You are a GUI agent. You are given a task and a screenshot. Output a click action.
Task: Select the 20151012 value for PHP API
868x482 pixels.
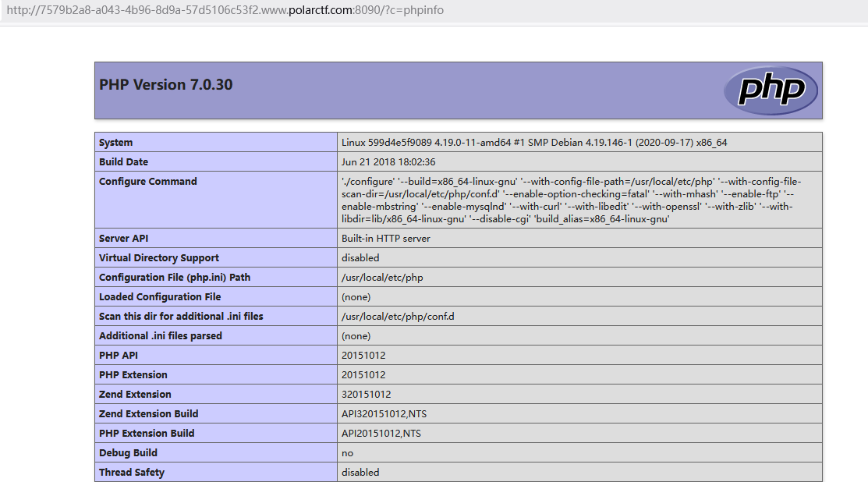point(363,356)
